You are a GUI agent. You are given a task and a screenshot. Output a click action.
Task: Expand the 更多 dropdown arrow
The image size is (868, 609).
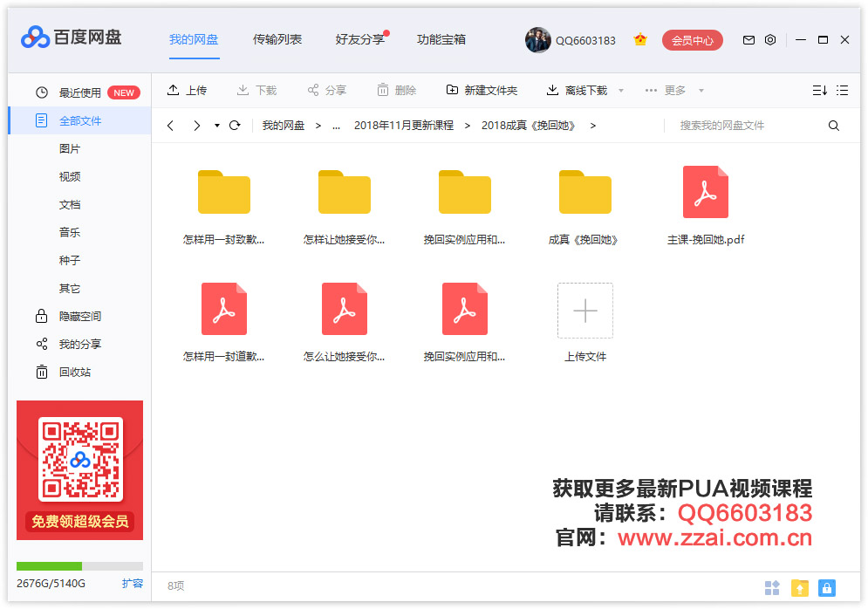701,91
